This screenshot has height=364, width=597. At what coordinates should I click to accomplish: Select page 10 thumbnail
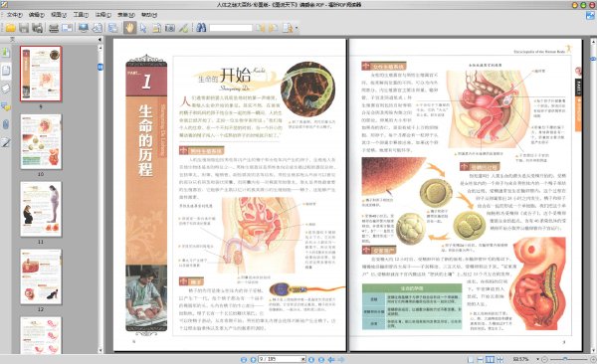(x=41, y=141)
